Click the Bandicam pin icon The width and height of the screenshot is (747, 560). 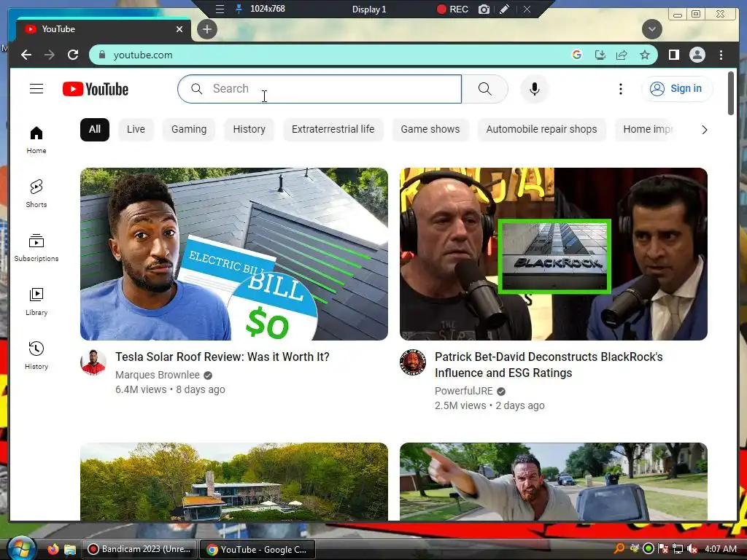[x=239, y=9]
